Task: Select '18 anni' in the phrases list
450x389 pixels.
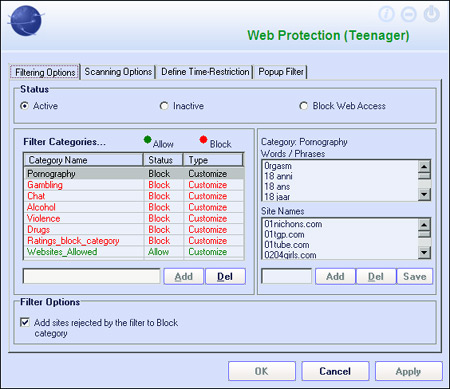Action: pos(278,176)
